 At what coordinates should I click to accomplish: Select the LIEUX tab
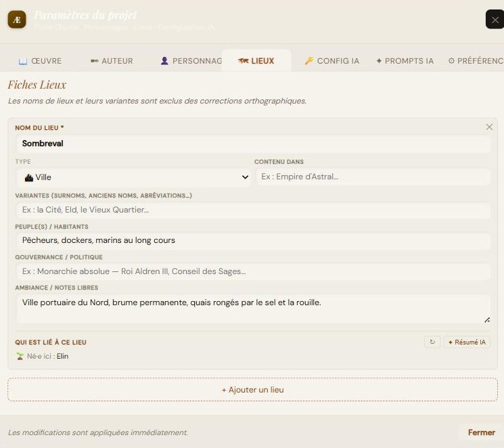256,61
